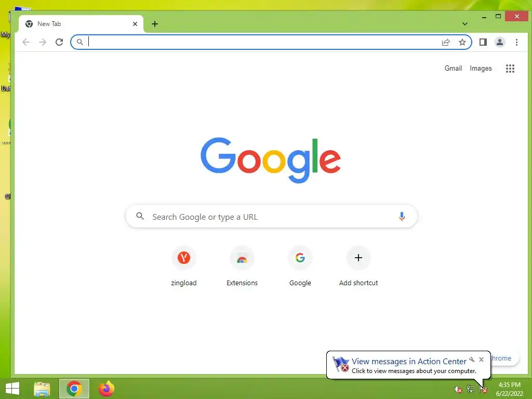This screenshot has width=532, height=399.
Task: Open the Chrome profile avatar menu
Action: pos(500,42)
